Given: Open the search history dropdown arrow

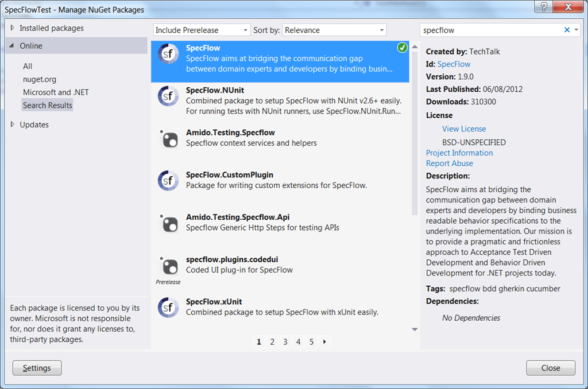Looking at the screenshot, I should point(576,30).
